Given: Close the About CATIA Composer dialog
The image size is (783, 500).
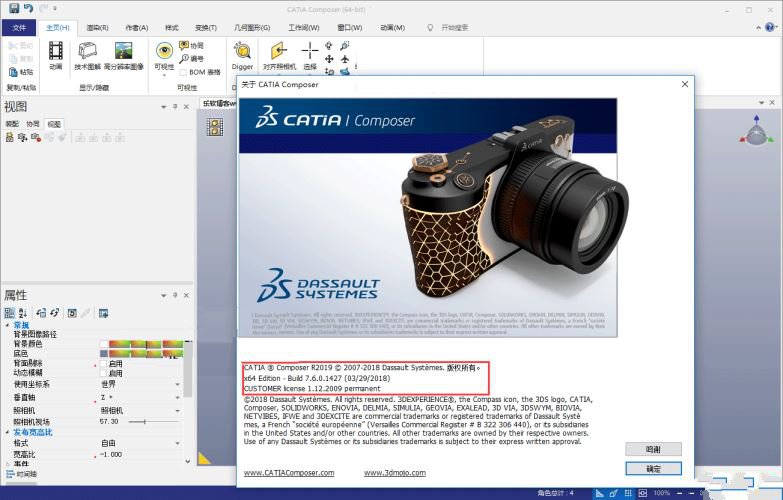Looking at the screenshot, I should [685, 84].
